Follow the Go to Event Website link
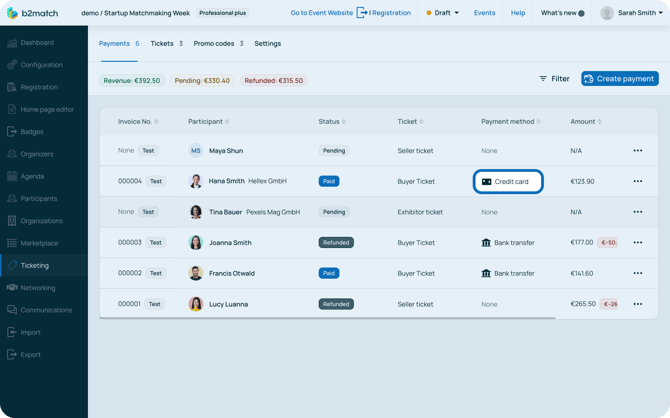This screenshot has height=418, width=670. point(321,13)
